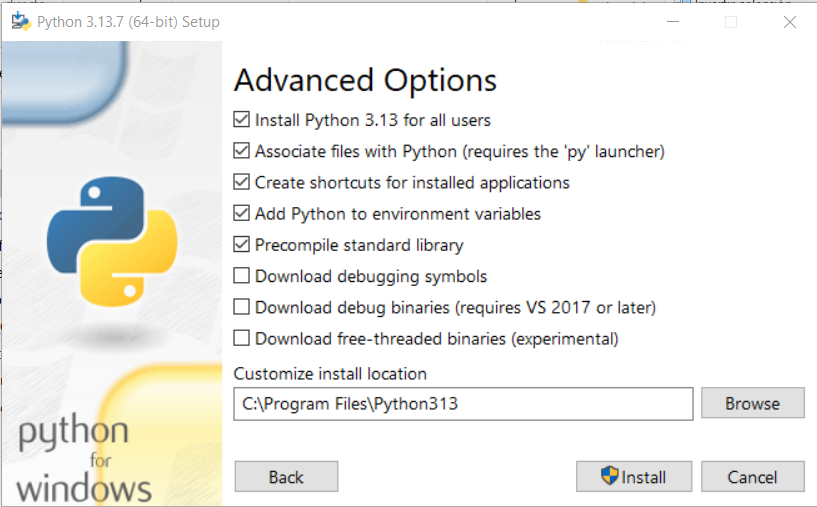Close the Python setup window
This screenshot has height=507, width=817.
(789, 21)
